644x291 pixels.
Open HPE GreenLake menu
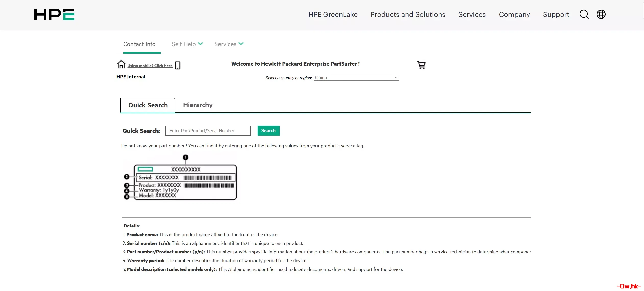pyautogui.click(x=333, y=15)
